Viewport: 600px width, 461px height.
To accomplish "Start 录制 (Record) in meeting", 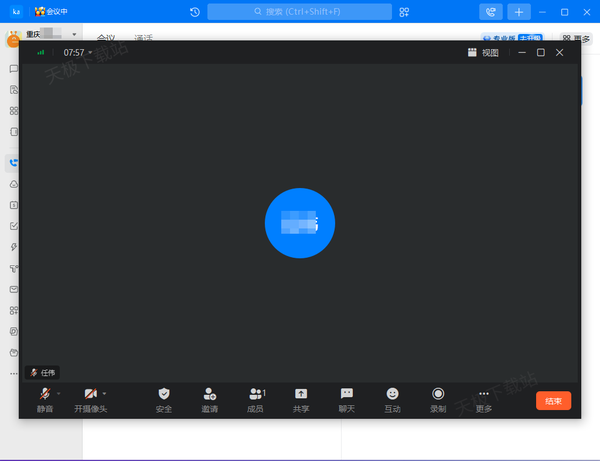I will click(438, 394).
